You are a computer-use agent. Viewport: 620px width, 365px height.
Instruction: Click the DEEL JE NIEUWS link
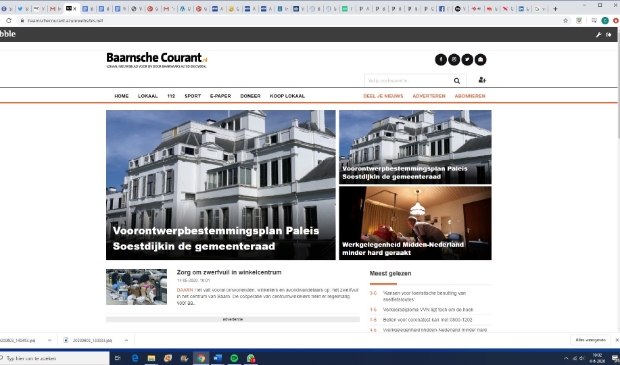point(383,96)
